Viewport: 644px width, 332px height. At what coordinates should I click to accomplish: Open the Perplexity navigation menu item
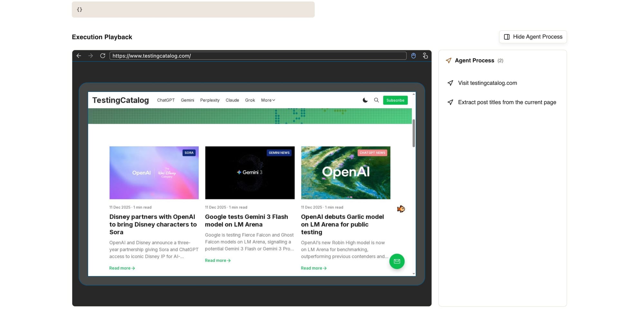click(x=210, y=100)
